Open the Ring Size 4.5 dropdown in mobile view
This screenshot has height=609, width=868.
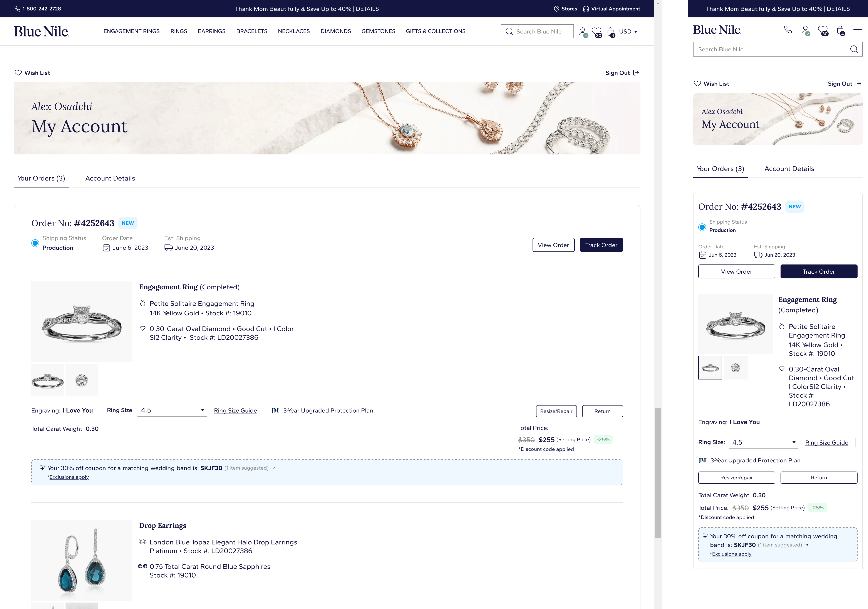tap(763, 442)
